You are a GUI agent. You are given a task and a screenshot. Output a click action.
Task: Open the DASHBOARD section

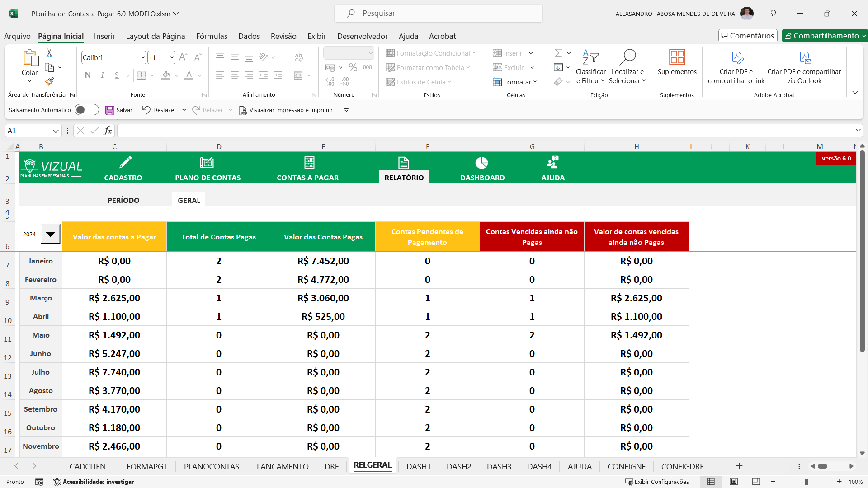coord(482,170)
